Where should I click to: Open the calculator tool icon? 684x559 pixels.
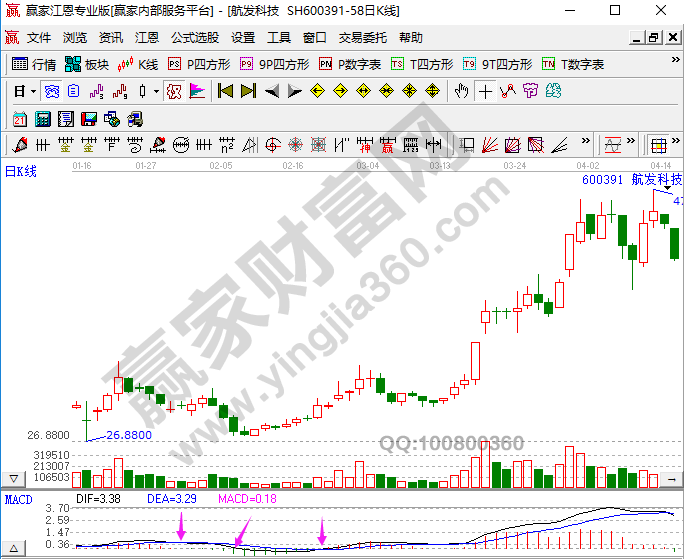click(42, 119)
